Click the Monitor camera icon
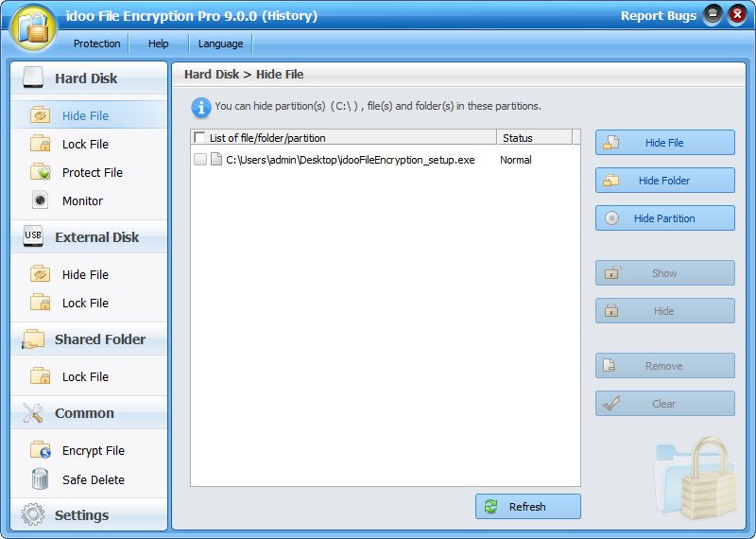The height and width of the screenshot is (539, 756). (x=40, y=200)
